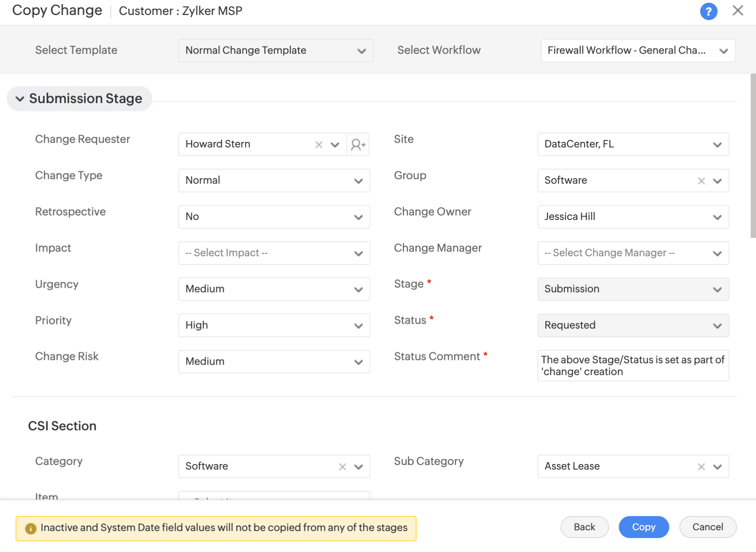This screenshot has height=552, width=756.
Task: Open the Change Manager dropdown
Action: tap(633, 253)
